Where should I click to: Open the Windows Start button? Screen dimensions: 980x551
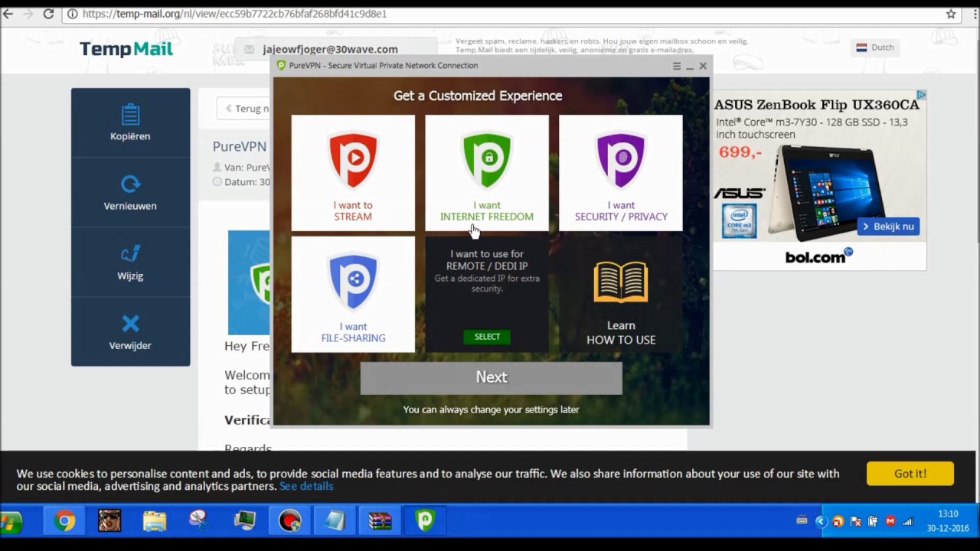pyautogui.click(x=11, y=522)
